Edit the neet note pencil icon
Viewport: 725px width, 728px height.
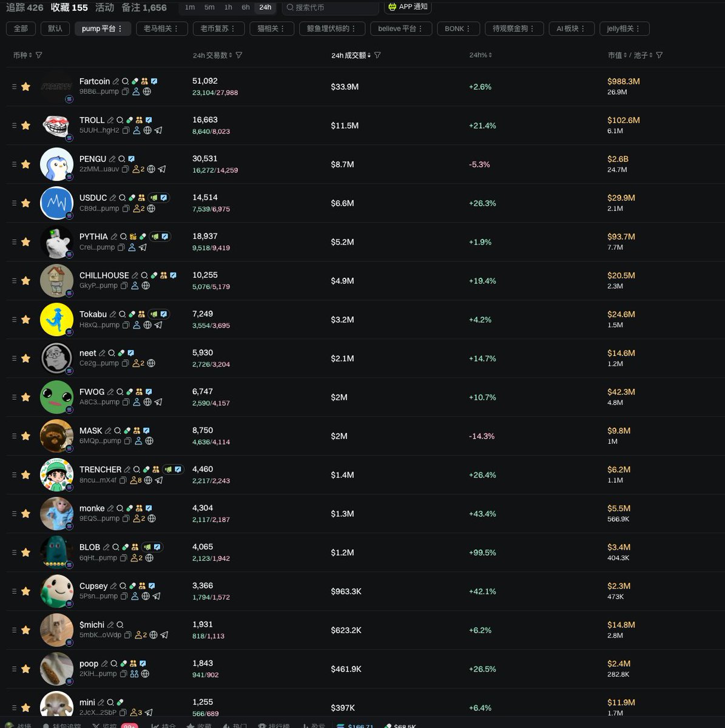click(x=102, y=353)
